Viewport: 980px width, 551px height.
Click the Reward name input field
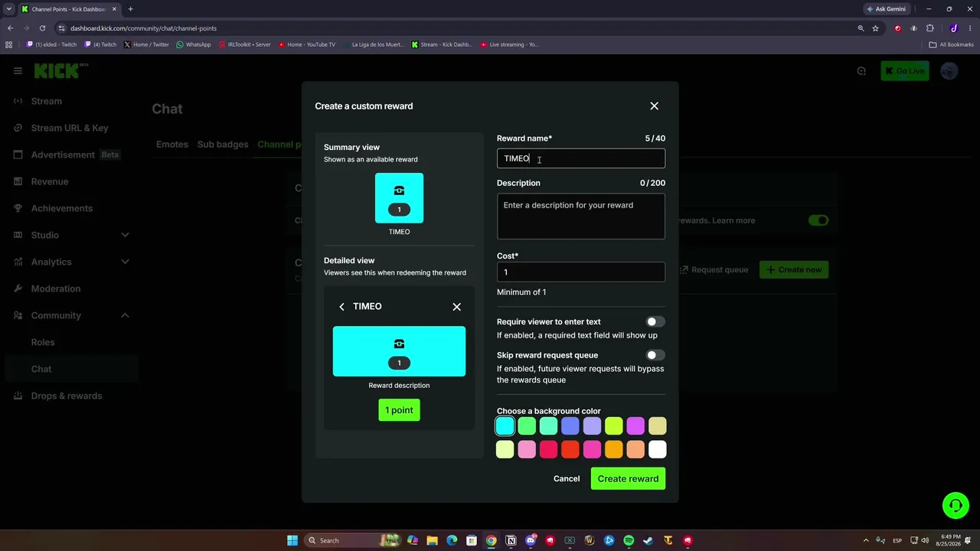(x=581, y=158)
